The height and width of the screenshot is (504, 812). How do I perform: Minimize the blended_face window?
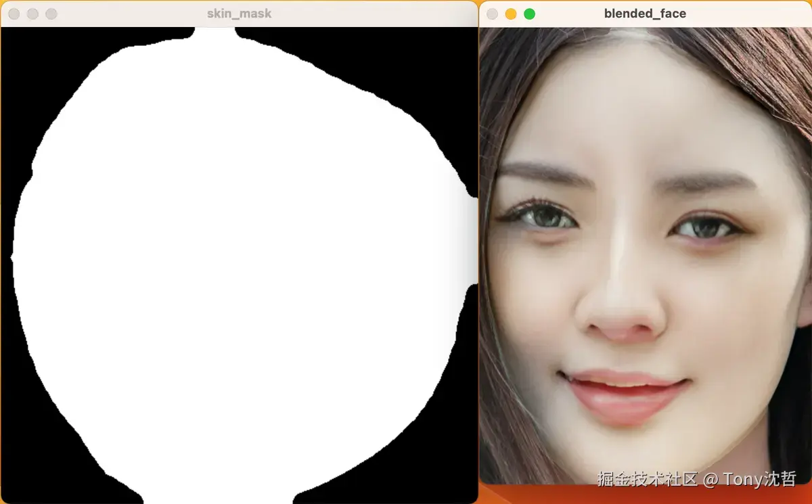tap(511, 14)
